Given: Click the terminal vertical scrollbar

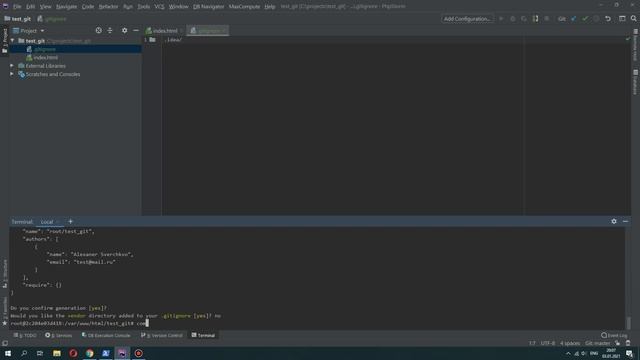Looking at the screenshot, I should 629,322.
